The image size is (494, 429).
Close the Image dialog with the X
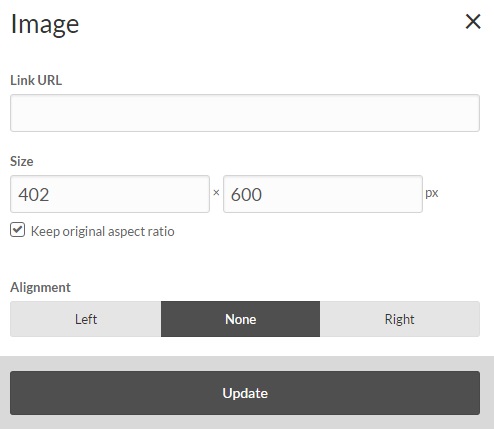coord(473,22)
